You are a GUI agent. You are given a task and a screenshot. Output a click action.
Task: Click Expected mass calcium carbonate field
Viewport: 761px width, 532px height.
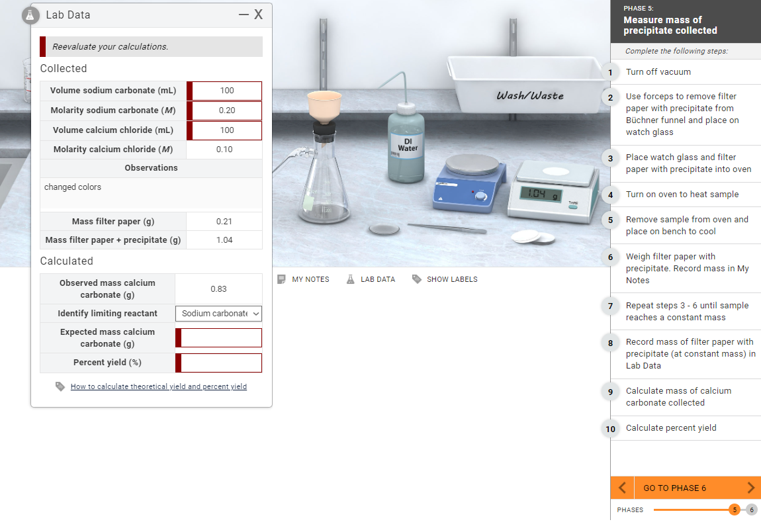[x=219, y=338]
